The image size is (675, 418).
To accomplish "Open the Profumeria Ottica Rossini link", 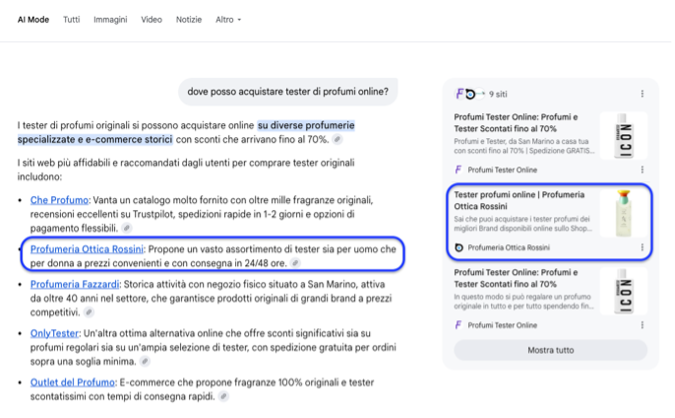I will [87, 249].
